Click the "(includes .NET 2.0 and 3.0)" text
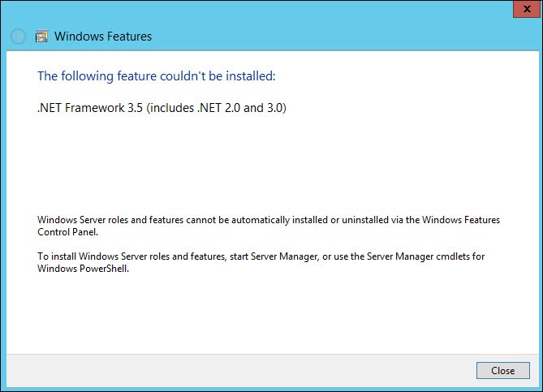 pyautogui.click(x=217, y=108)
